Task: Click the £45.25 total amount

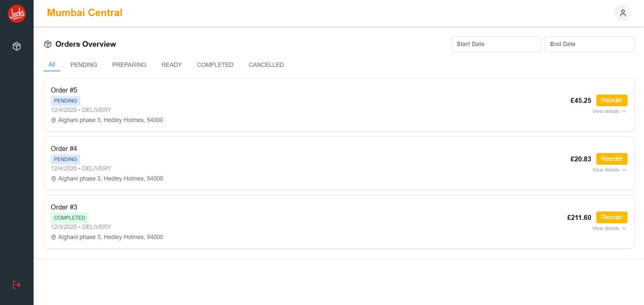Action: click(581, 101)
